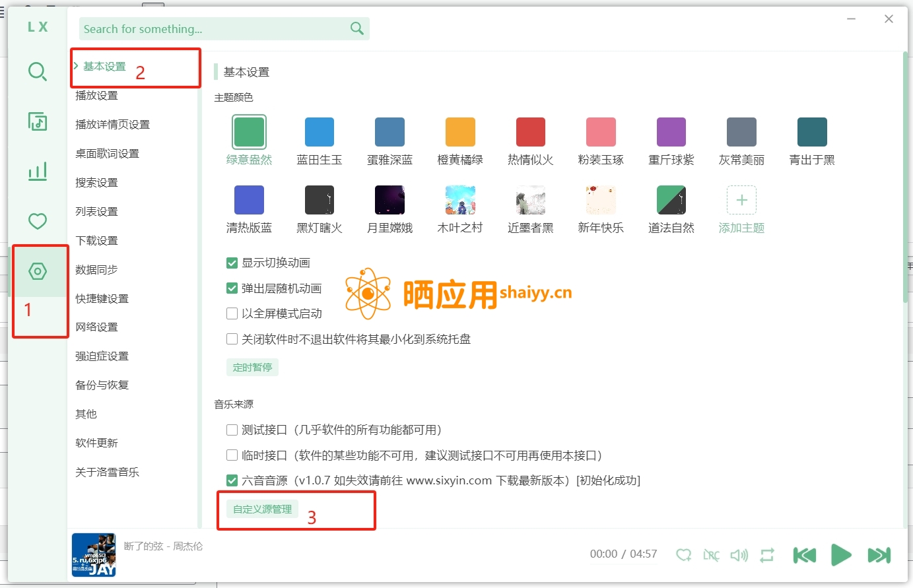Viewport: 913px width, 588px height.
Task: Skip to previous track
Action: 804,555
